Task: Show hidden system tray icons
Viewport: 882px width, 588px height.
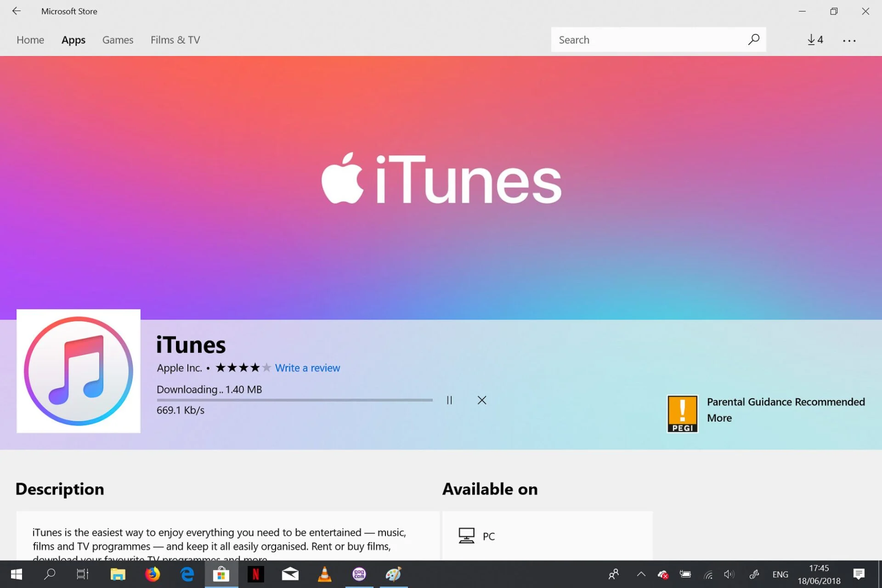Action: click(x=641, y=574)
